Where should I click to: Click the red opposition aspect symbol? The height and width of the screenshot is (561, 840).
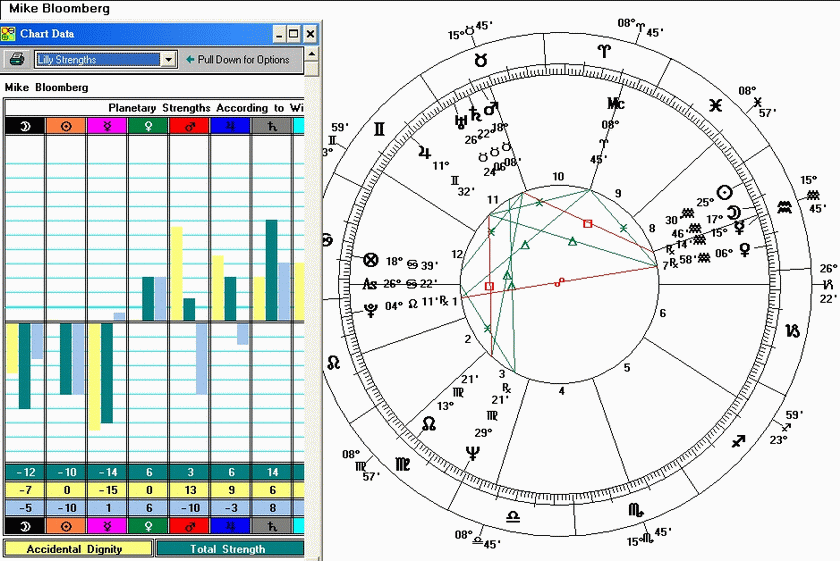[x=559, y=282]
